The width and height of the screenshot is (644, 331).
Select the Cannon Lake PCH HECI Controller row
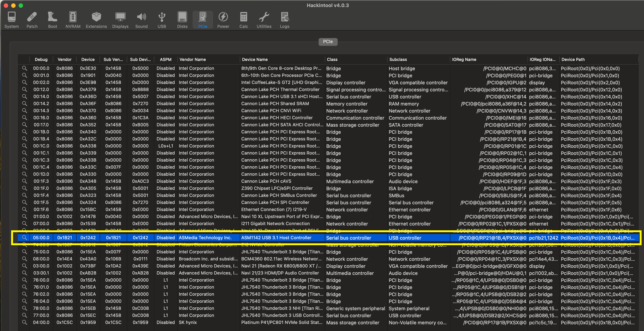coord(328,118)
